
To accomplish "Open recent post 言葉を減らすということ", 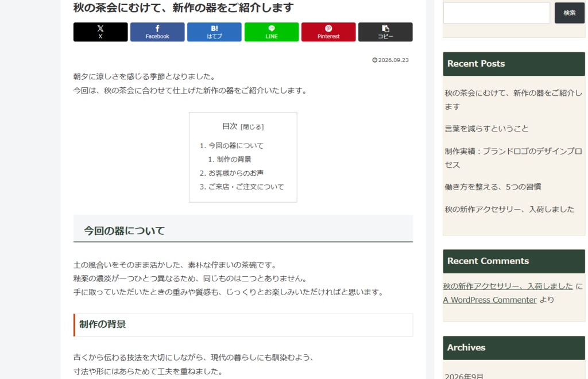I will click(x=486, y=129).
